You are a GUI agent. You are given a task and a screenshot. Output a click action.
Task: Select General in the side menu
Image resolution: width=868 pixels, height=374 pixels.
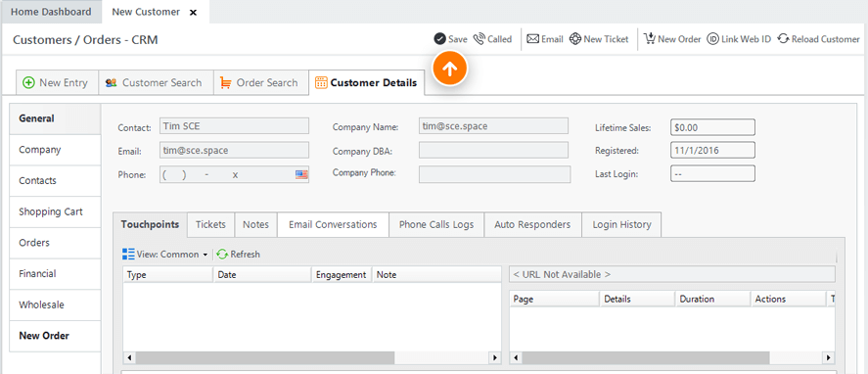coord(55,118)
